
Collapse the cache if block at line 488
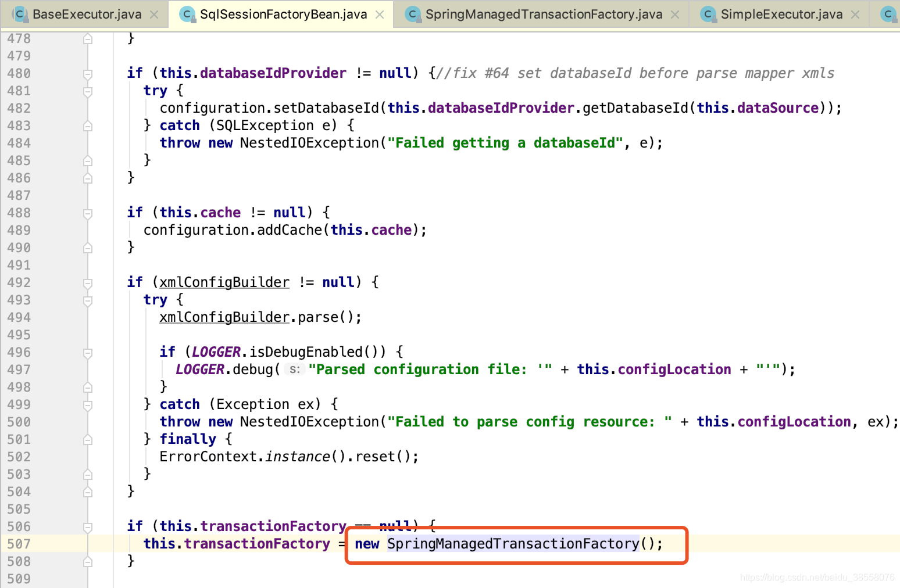point(88,213)
